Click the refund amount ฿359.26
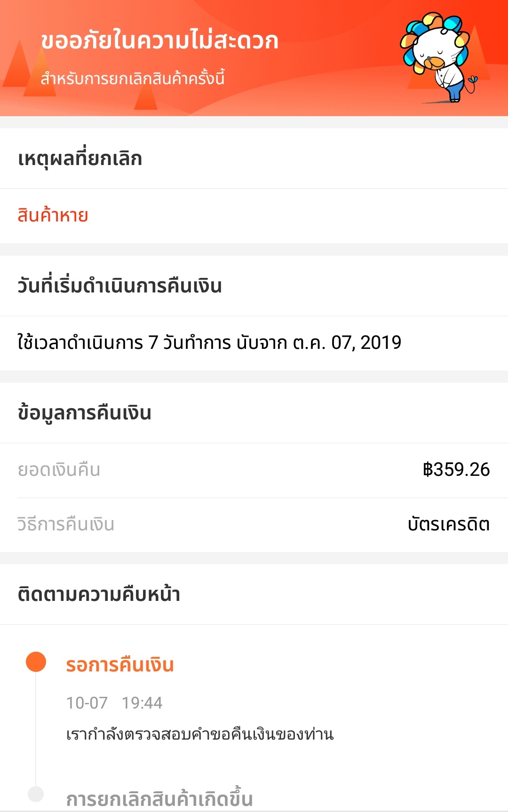508x812 pixels. tap(456, 470)
